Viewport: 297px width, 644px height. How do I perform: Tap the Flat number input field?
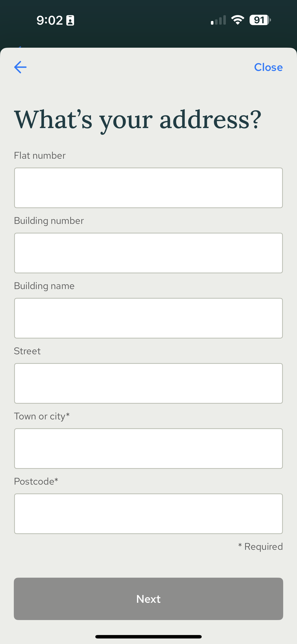point(148,188)
